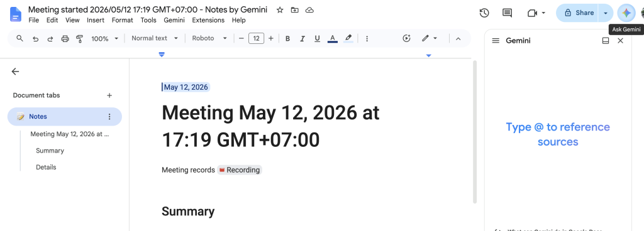
Task: Open the highlight color picker
Action: [x=348, y=38]
